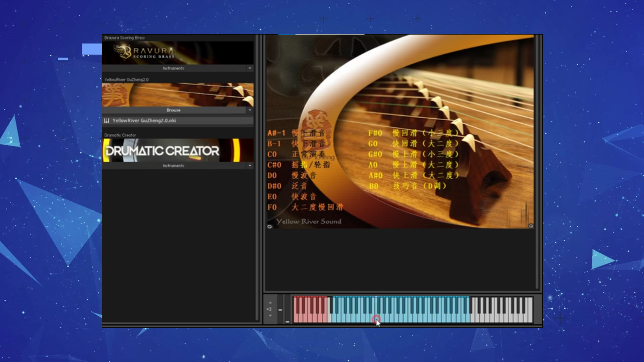The width and height of the screenshot is (644, 362).
Task: Click the Drumatic Creator Instruments button
Action: (174, 166)
